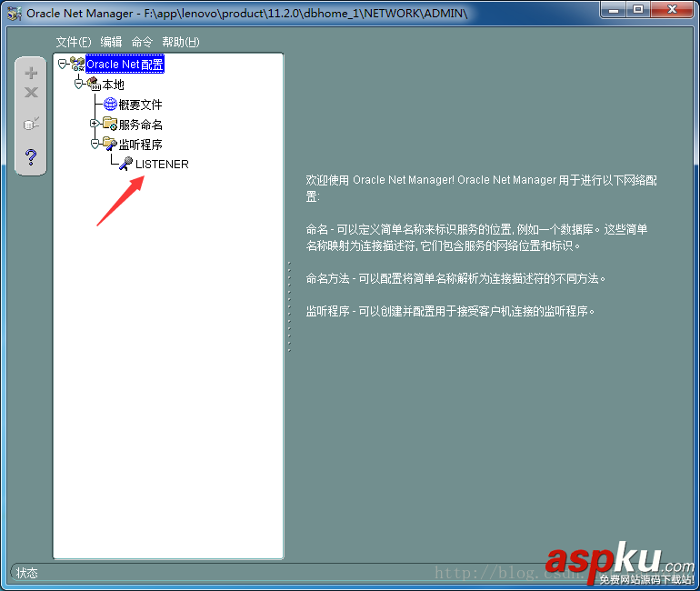The height and width of the screenshot is (591, 700).
Task: Open the 帮助(H) menu
Action: [181, 42]
